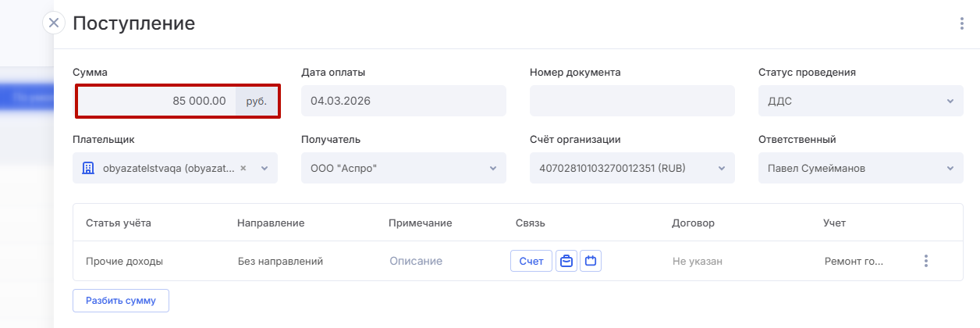Click the building icon in Плательщик
Image resolution: width=980 pixels, height=328 pixels.
click(x=87, y=168)
